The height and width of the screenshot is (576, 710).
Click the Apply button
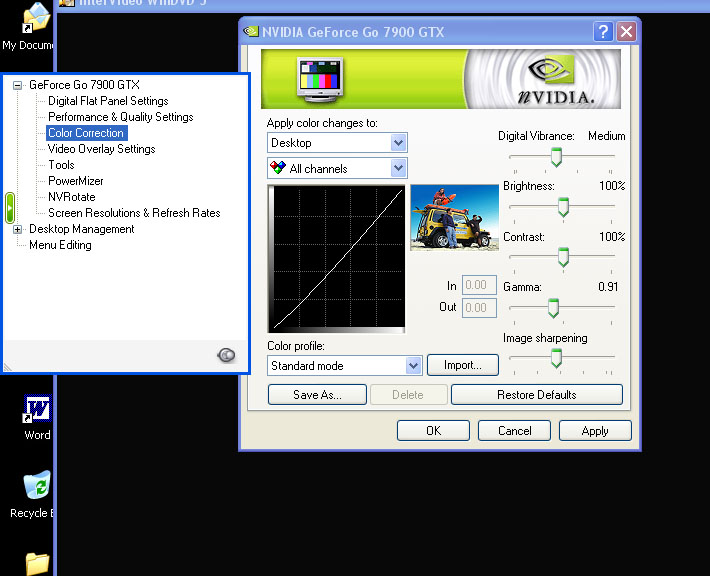[x=595, y=430]
